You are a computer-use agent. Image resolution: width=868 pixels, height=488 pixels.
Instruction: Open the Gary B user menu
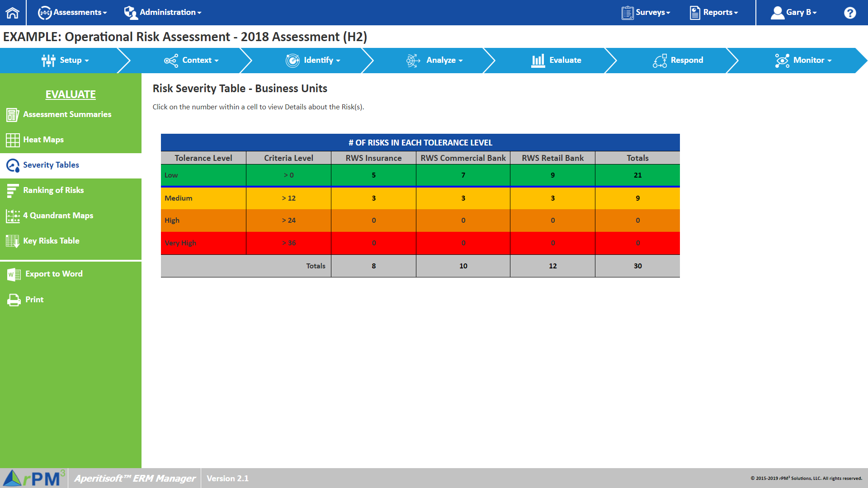(x=794, y=13)
